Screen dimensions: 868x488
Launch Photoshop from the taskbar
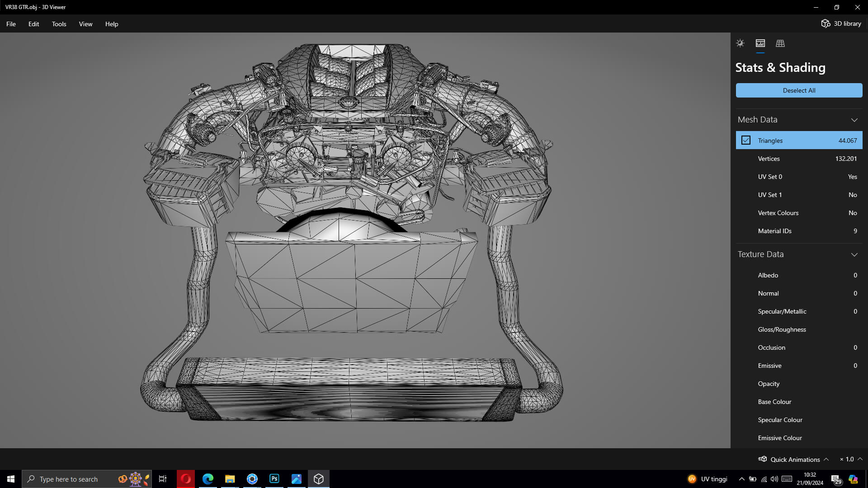pyautogui.click(x=274, y=479)
